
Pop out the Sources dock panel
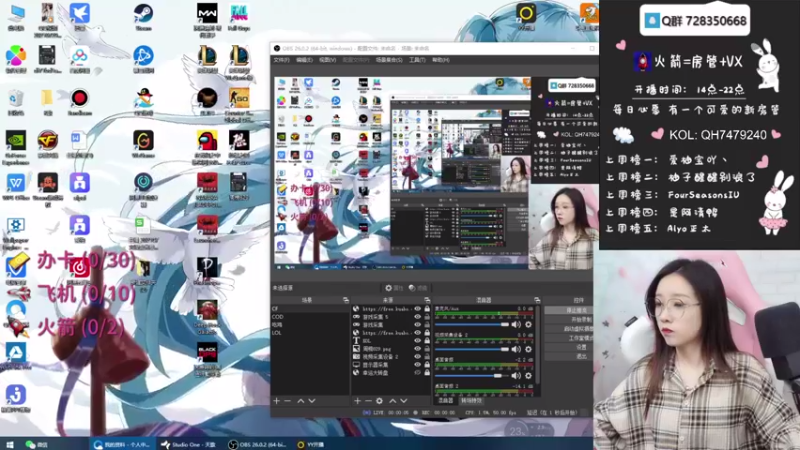click(427, 300)
